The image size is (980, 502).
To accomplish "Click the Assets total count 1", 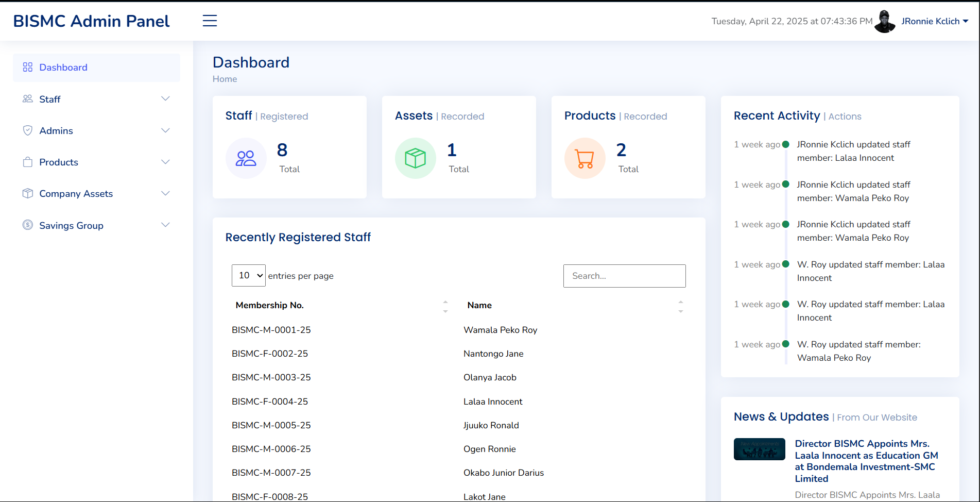I will (x=452, y=150).
